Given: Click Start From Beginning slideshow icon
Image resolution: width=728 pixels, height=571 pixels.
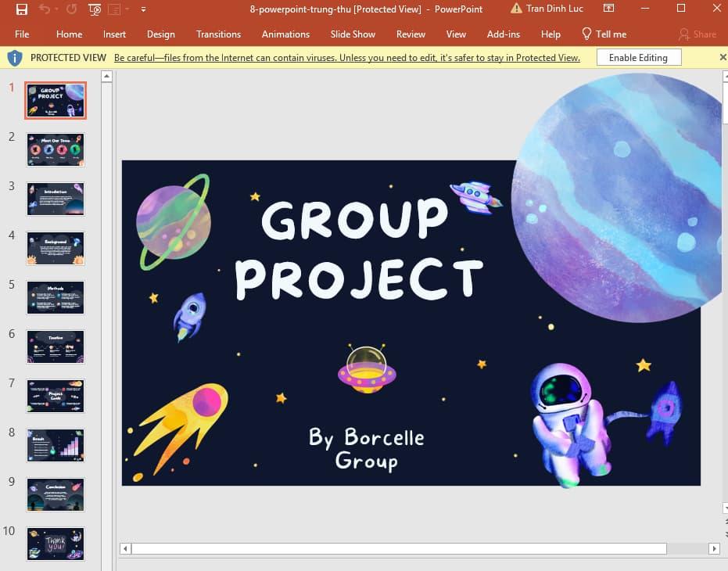Looking at the screenshot, I should [95, 9].
